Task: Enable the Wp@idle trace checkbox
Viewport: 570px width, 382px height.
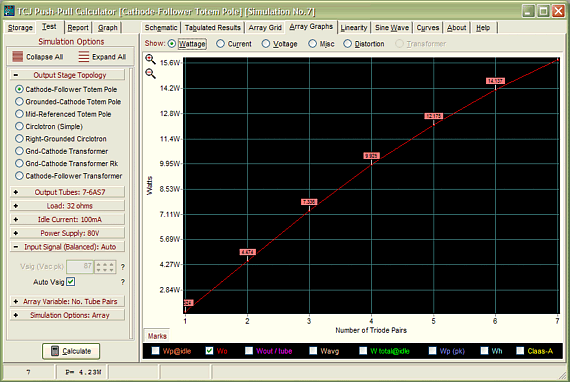Action: (x=155, y=351)
